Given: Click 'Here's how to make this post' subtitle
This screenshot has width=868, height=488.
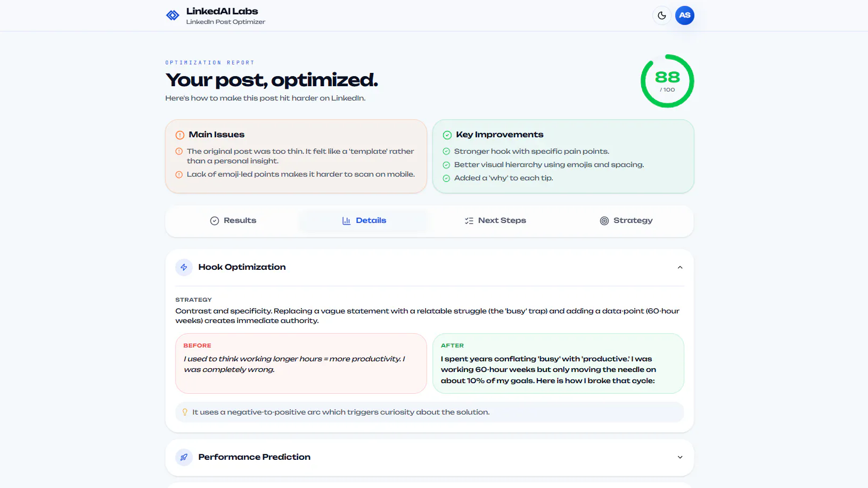Looking at the screenshot, I should point(265,98).
